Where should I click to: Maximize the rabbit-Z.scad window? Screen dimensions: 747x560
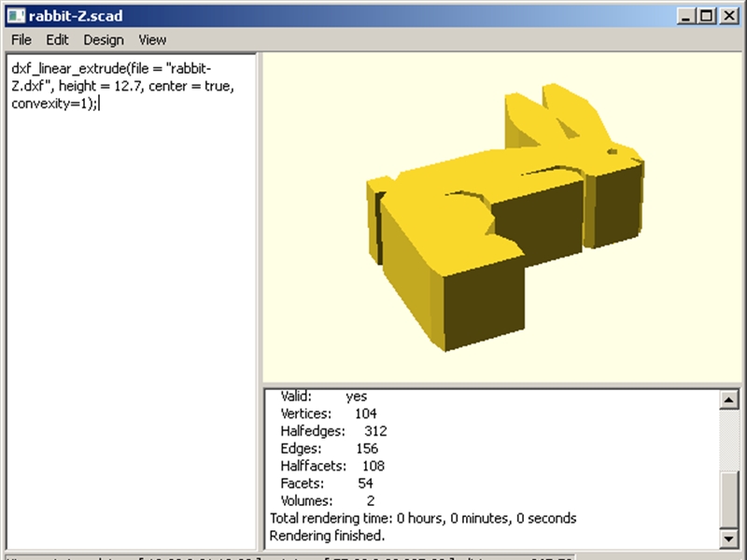pyautogui.click(x=707, y=16)
